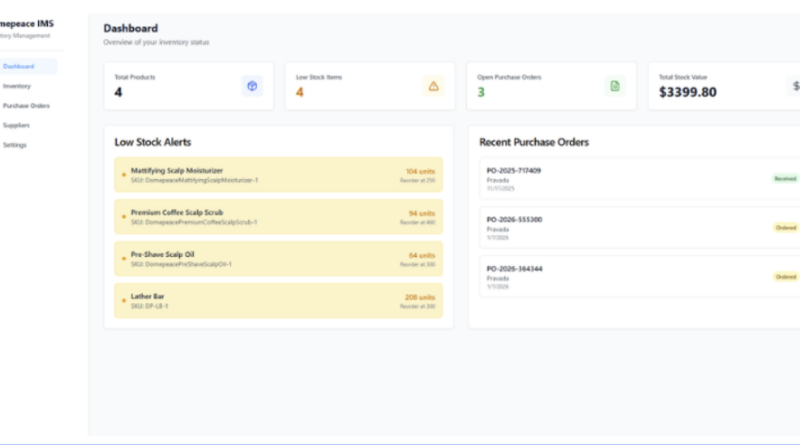Viewport: 800px width, 445px height.
Task: Click the Low Stock Alerts heading
Action: click(x=153, y=142)
